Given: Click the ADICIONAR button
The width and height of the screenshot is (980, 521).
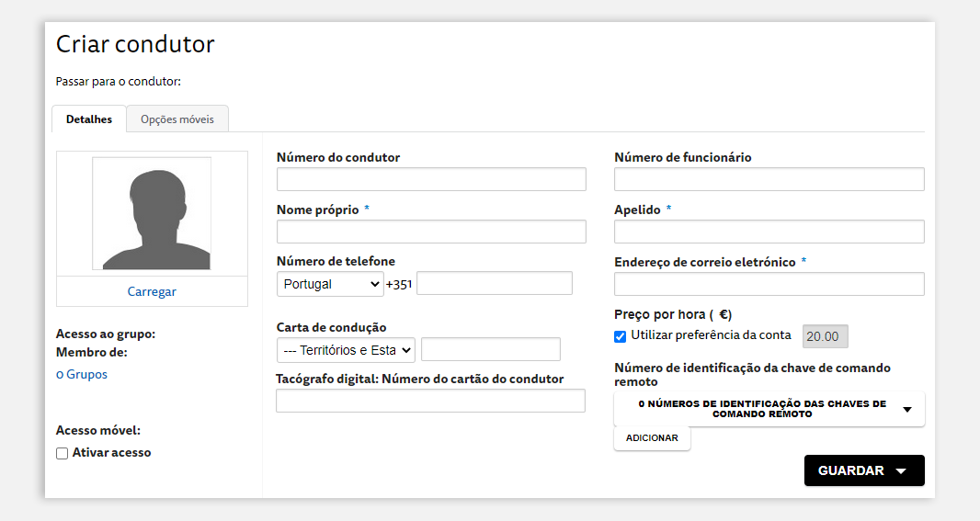Looking at the screenshot, I should pos(652,438).
